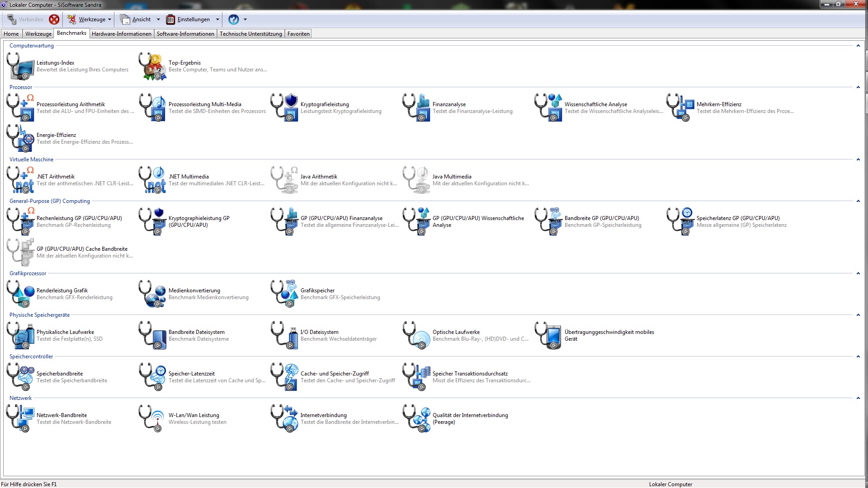
Task: Click the red disconnect icon in toolbar
Action: 54,19
